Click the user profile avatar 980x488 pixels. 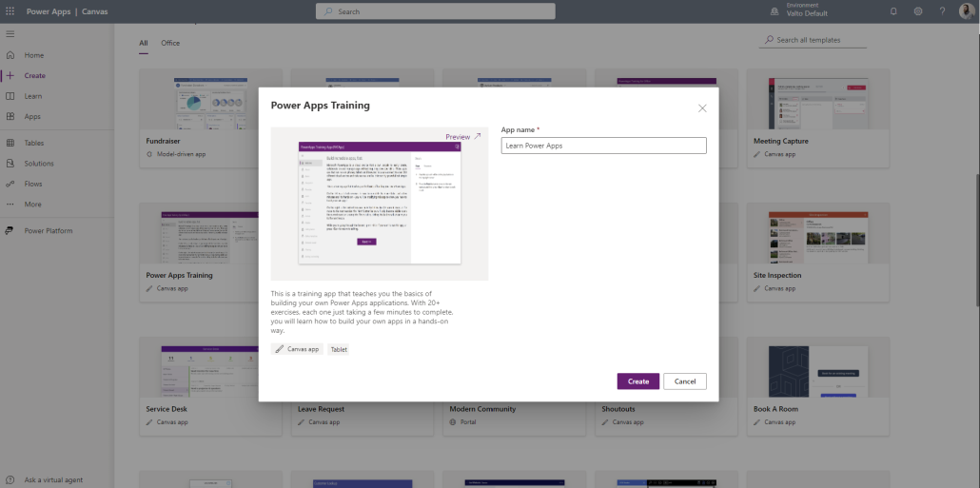click(966, 11)
